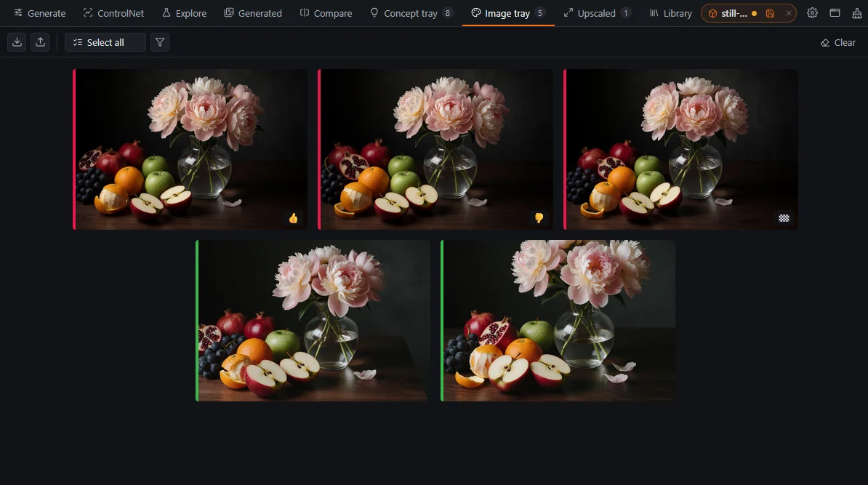
Task: Click the Select all button
Action: tap(105, 42)
